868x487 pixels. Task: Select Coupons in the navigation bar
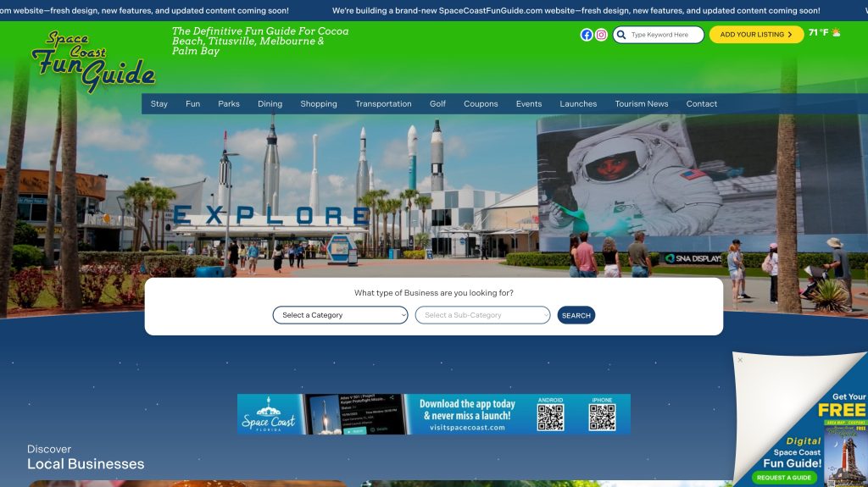tap(481, 104)
